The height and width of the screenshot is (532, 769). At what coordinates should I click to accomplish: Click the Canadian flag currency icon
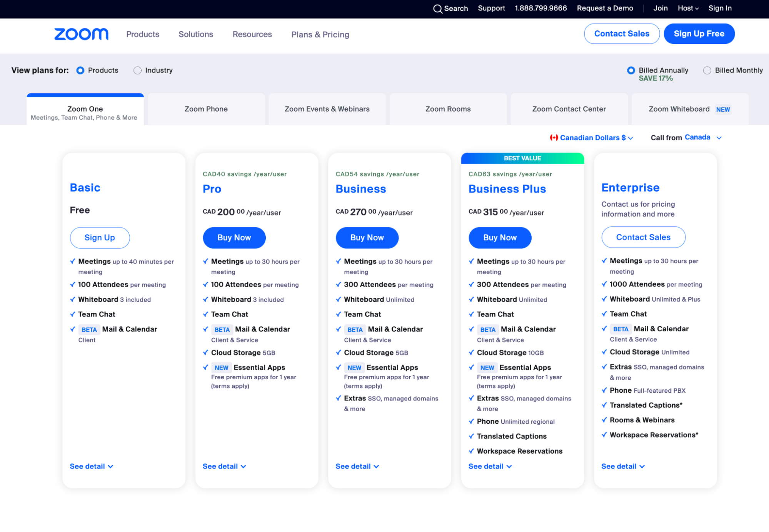[x=554, y=138]
